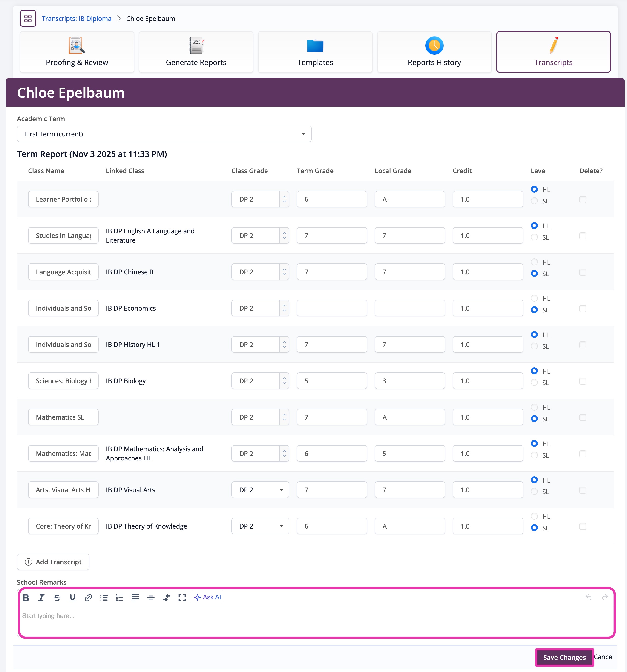Select SL level for Learner Portfolio row
The width and height of the screenshot is (627, 672).
(534, 201)
